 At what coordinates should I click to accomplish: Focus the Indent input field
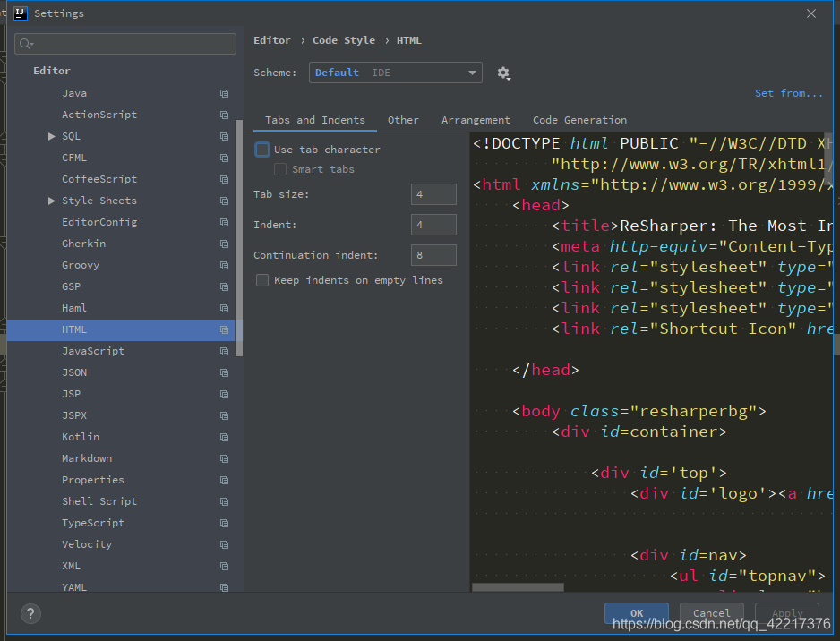pos(433,225)
